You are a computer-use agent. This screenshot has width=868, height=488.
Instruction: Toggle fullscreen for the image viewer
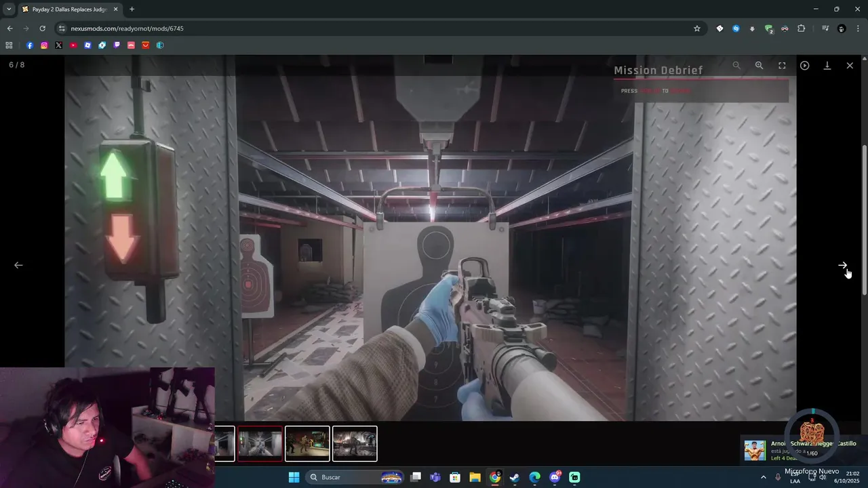click(782, 65)
